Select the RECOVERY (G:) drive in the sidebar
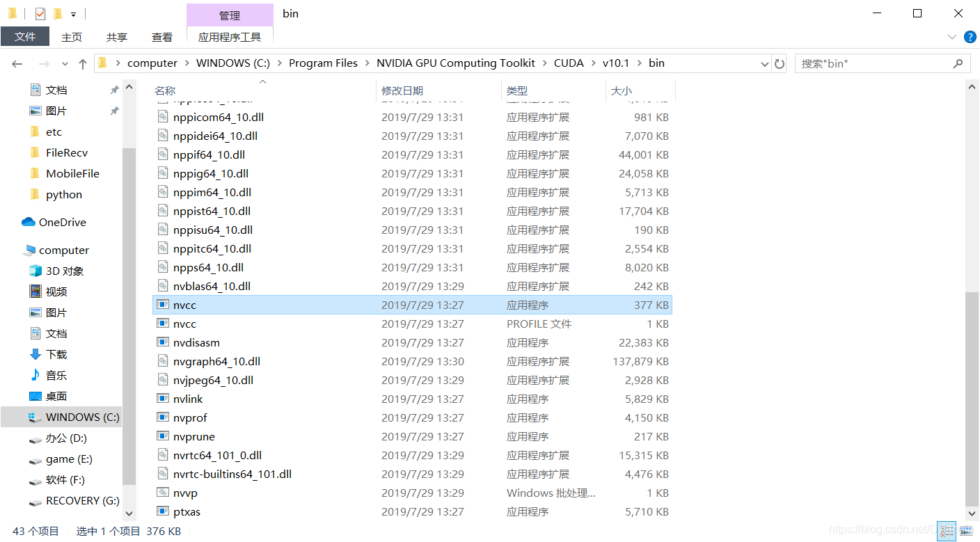This screenshot has height=542, width=980. (x=82, y=500)
